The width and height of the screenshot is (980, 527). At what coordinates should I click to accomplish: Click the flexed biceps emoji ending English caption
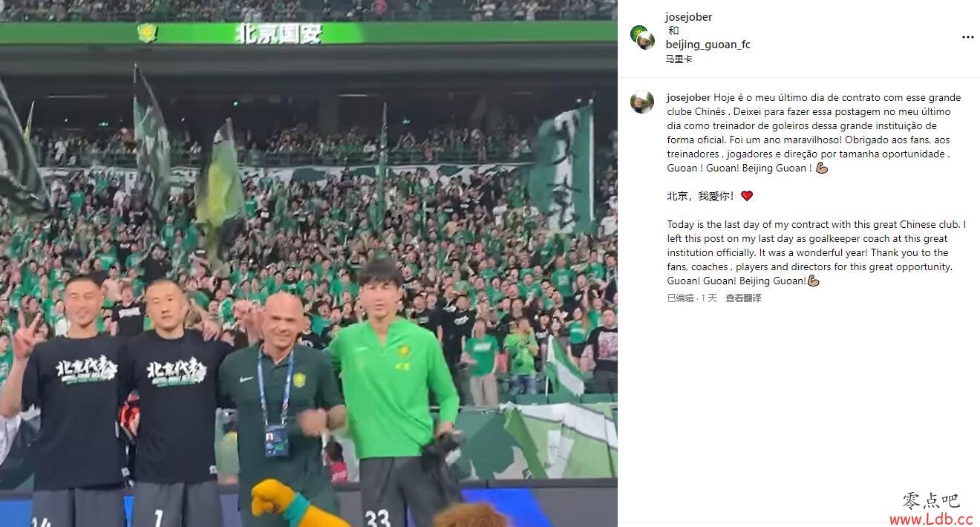click(813, 281)
